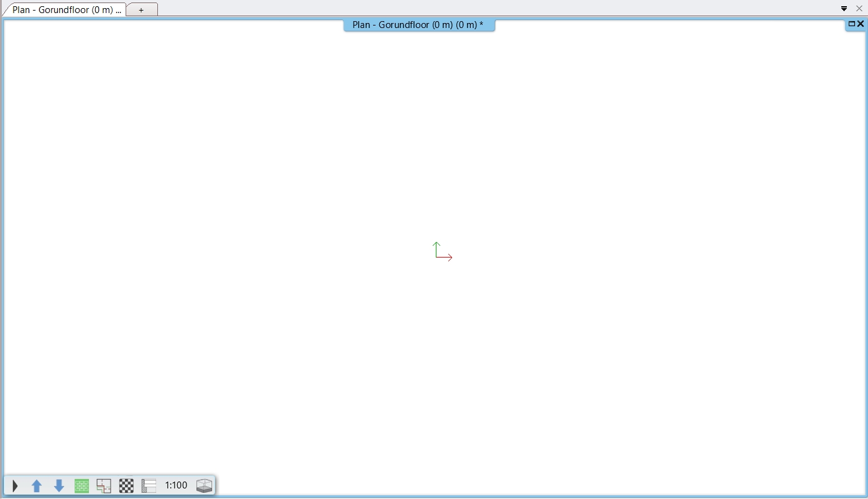868x499 pixels.
Task: Click the floor plan layout icon
Action: [104, 486]
